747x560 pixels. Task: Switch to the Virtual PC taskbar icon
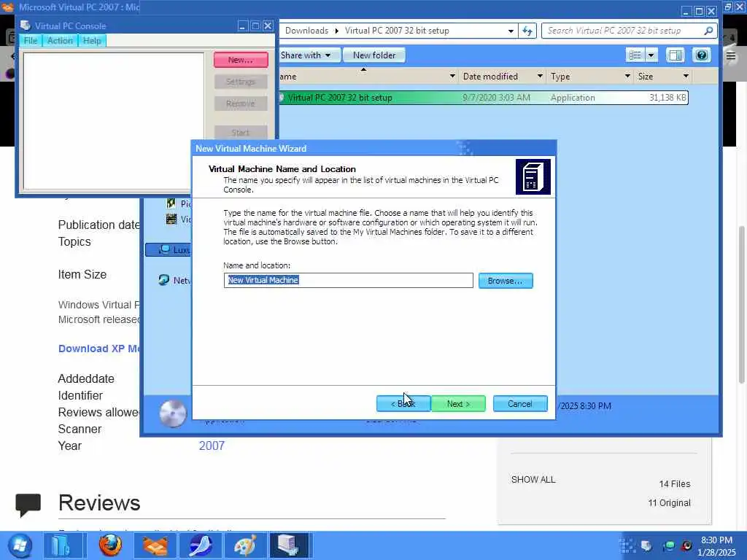289,545
